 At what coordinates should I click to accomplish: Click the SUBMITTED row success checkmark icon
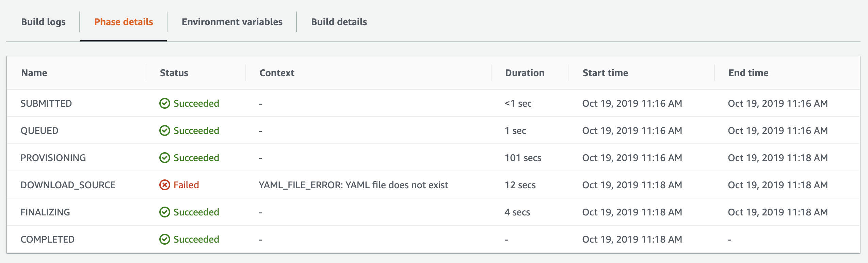click(x=165, y=103)
